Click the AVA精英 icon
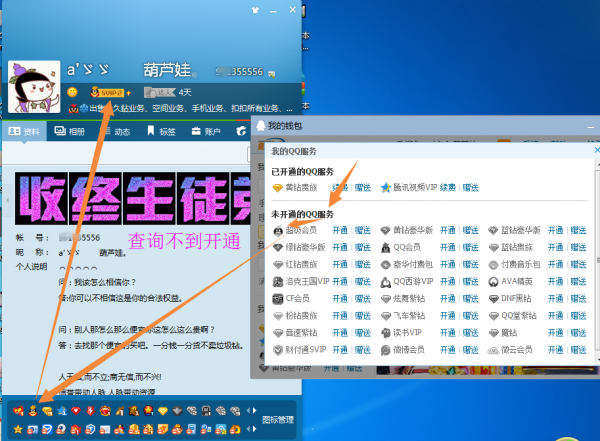Screen dimensions: 600x441 [493, 282]
